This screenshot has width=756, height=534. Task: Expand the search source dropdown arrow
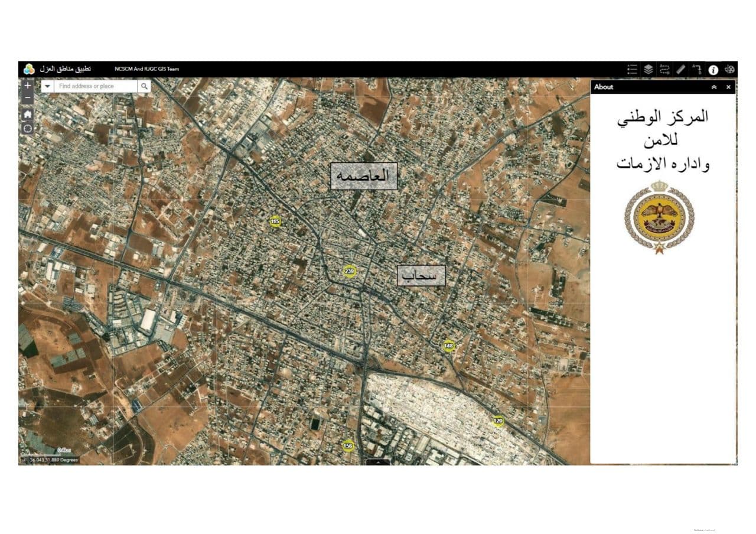tap(48, 86)
